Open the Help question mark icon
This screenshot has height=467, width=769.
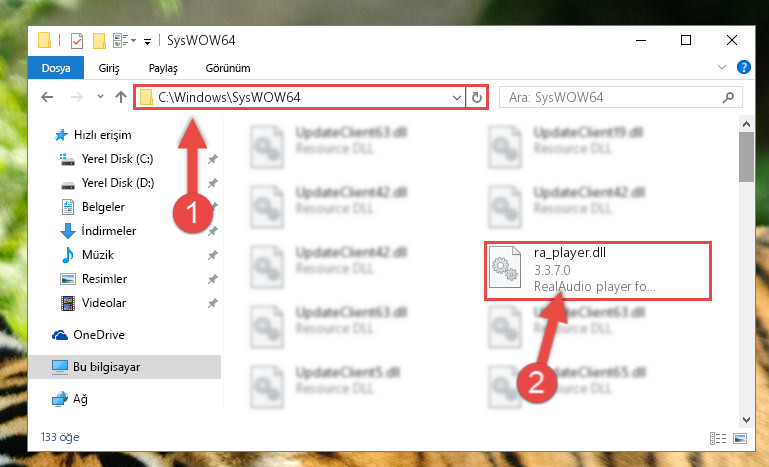[x=743, y=67]
